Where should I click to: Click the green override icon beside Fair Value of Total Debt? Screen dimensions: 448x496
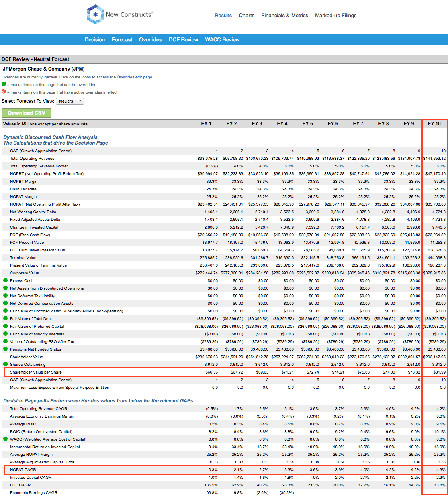(5, 318)
